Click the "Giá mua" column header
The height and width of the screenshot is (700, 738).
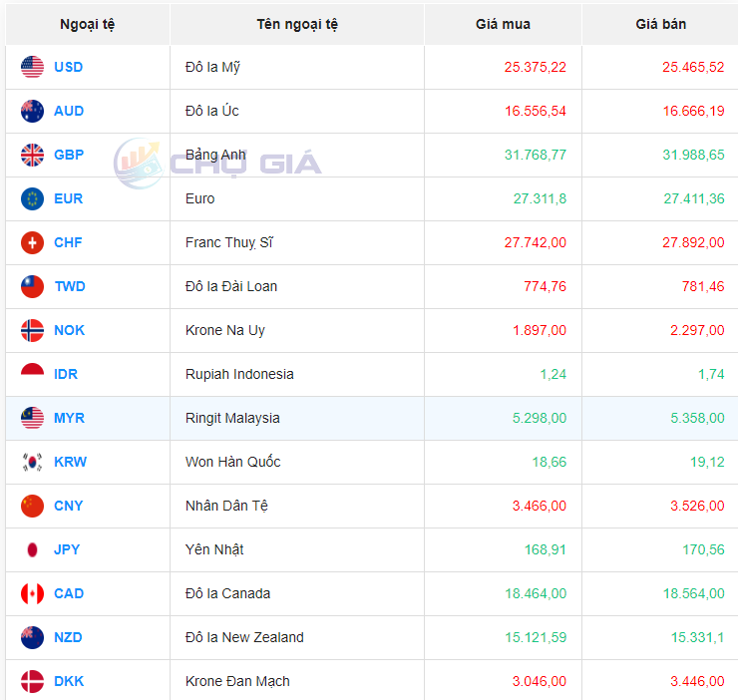click(503, 24)
